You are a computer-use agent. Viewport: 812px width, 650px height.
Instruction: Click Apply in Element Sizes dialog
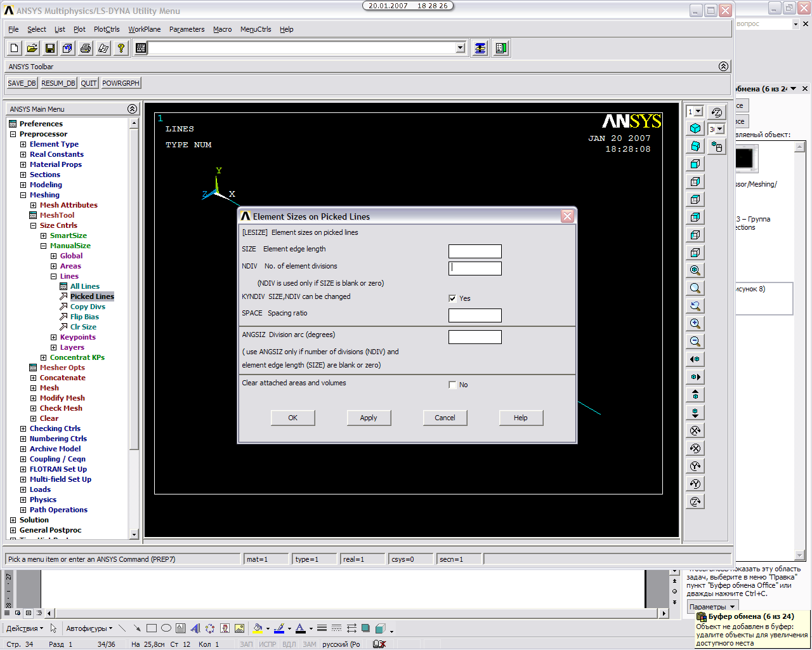(x=369, y=418)
